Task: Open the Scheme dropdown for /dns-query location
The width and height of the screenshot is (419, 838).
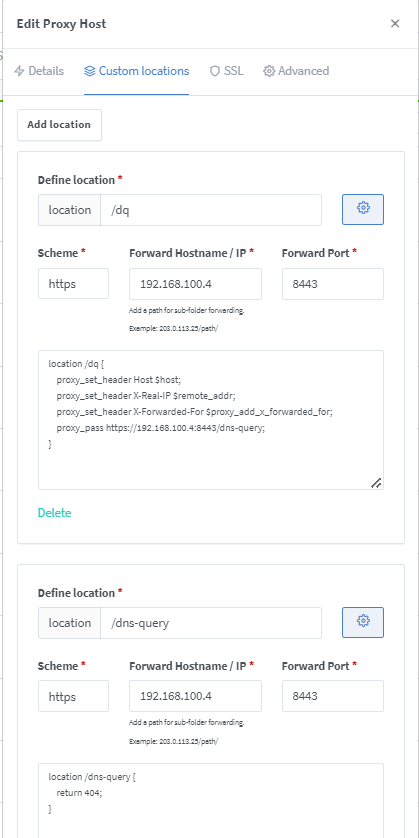Action: 73,696
